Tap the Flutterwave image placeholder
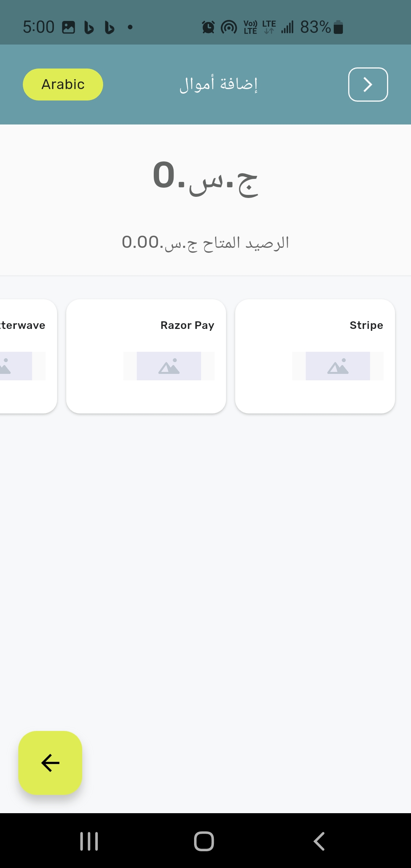 [x=15, y=366]
